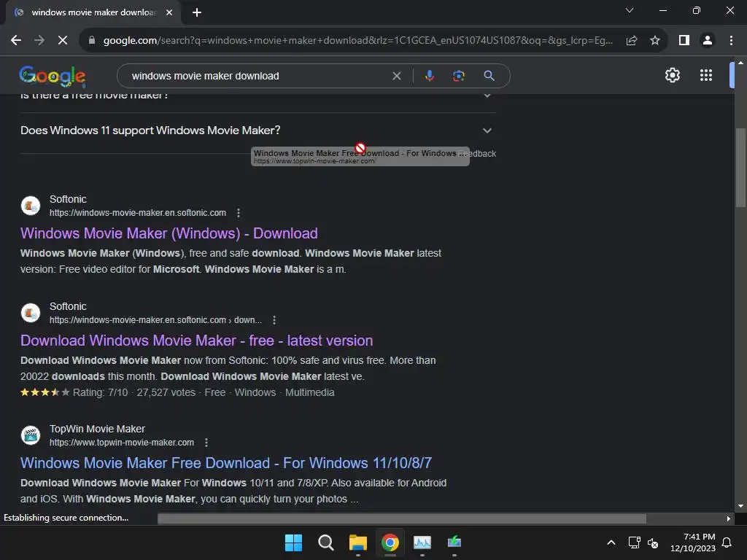Search by image with Google Lens
Screen dimensions: 747x560
pyautogui.click(x=459, y=76)
